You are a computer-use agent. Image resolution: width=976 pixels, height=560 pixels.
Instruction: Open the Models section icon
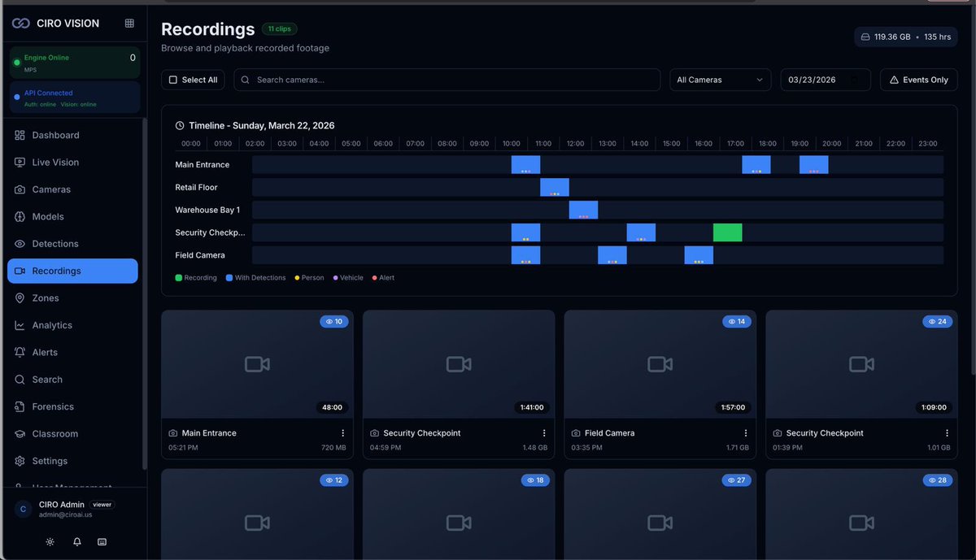pyautogui.click(x=20, y=217)
